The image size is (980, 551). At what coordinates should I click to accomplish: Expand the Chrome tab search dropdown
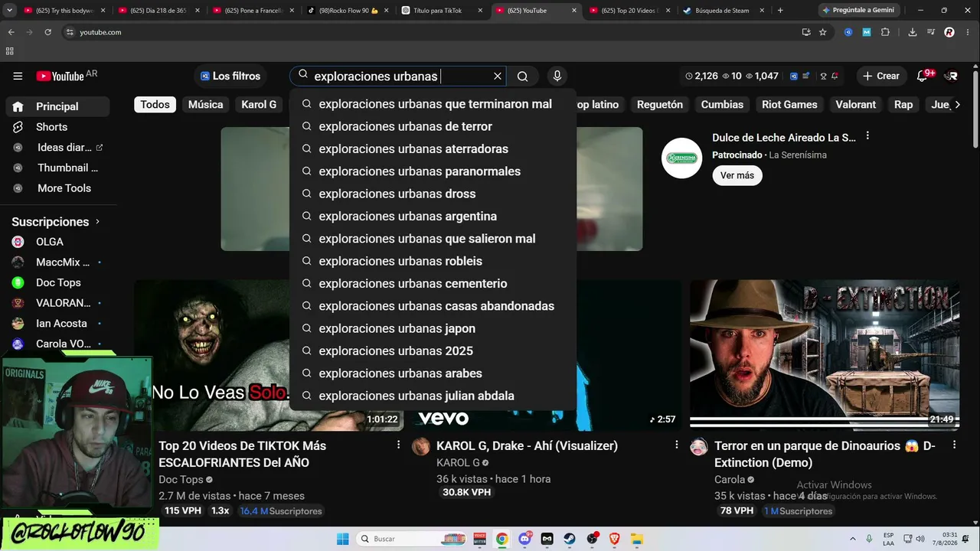9,11
